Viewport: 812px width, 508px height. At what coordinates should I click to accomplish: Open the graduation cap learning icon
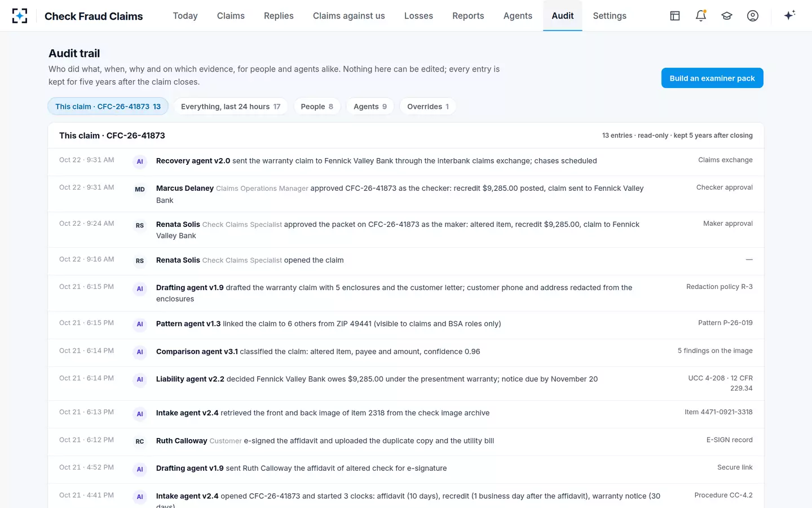[727, 16]
